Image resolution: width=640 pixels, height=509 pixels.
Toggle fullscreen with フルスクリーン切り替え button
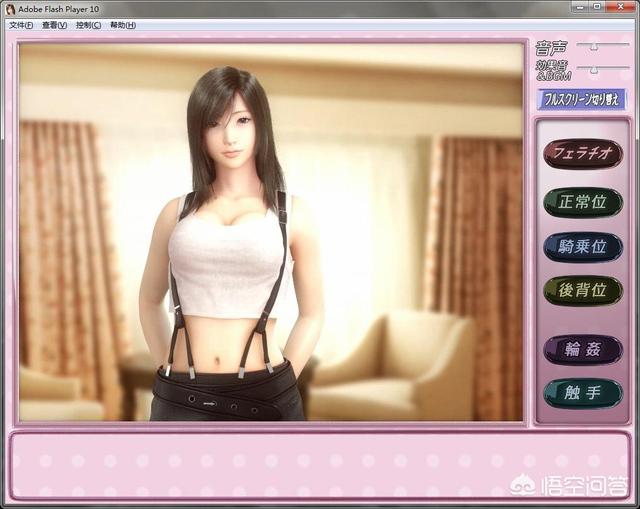click(x=581, y=100)
